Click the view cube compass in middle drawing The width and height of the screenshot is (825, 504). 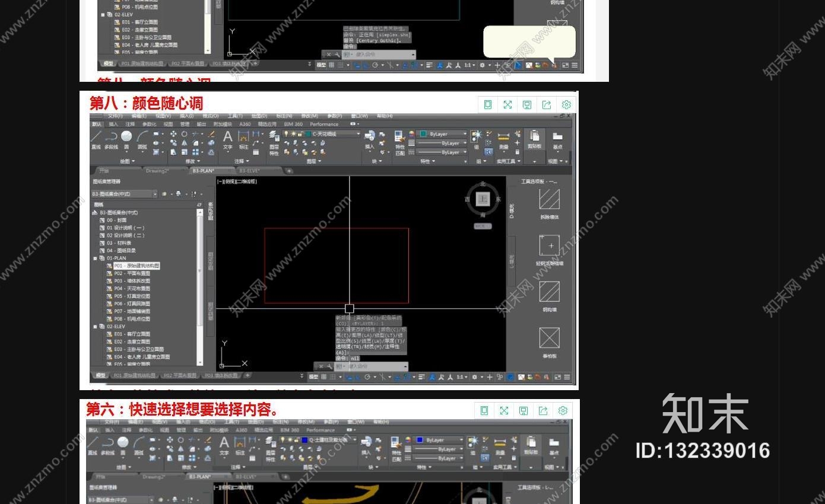pos(483,199)
